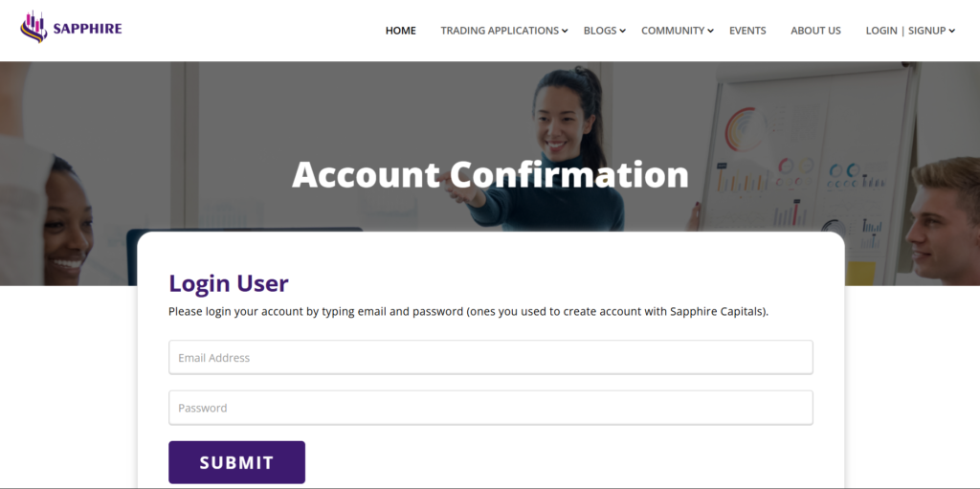Go to the EVENTS page
The width and height of the screenshot is (980, 489).
pyautogui.click(x=747, y=31)
